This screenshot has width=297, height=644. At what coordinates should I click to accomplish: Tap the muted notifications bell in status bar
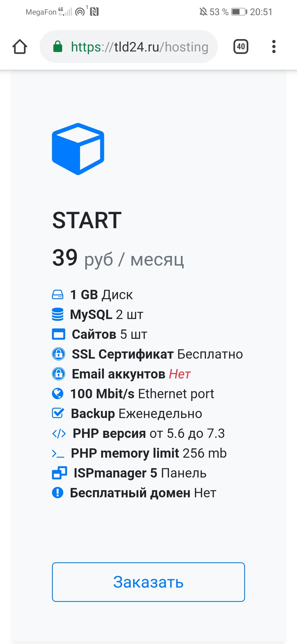pyautogui.click(x=203, y=12)
